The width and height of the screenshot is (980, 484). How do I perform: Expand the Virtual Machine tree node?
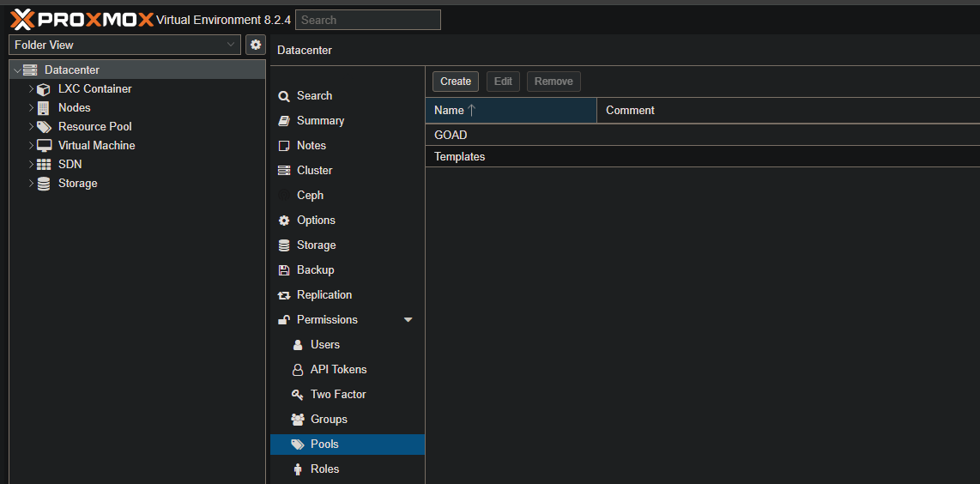click(31, 146)
